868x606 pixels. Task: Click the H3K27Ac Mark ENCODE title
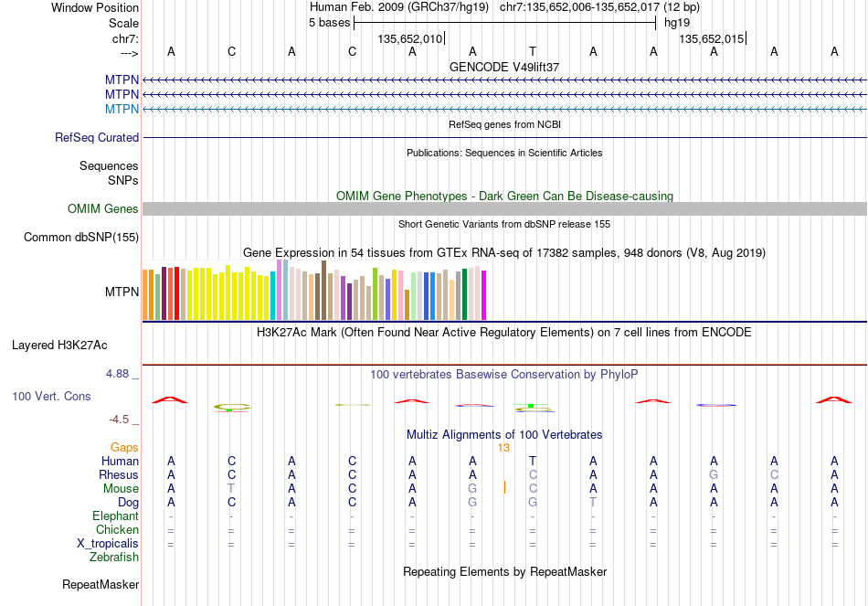point(504,333)
